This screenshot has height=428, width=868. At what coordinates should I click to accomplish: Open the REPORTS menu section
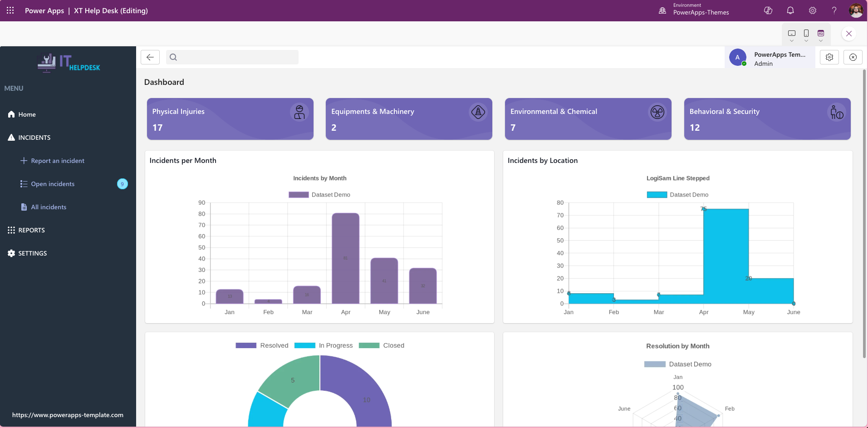(31, 230)
